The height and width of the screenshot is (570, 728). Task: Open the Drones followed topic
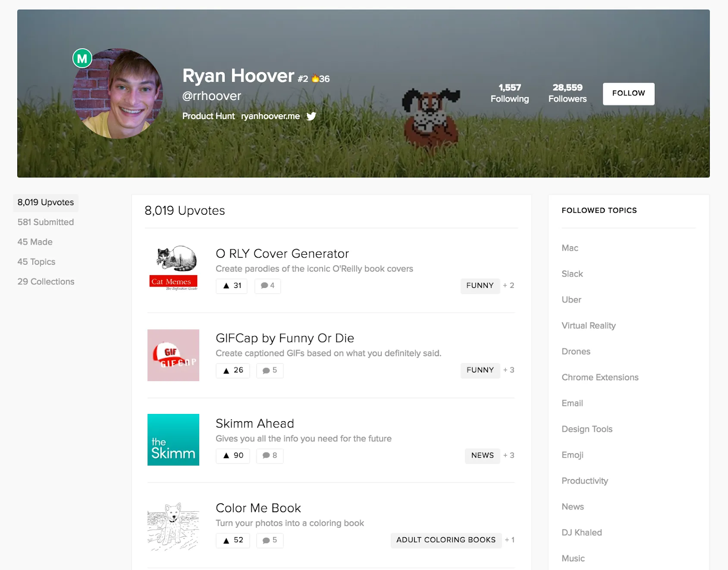pyautogui.click(x=576, y=352)
